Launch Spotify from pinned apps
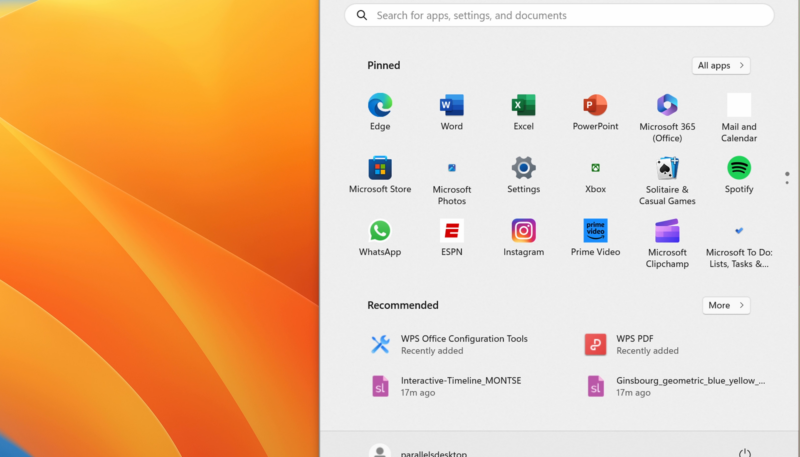 tap(739, 168)
